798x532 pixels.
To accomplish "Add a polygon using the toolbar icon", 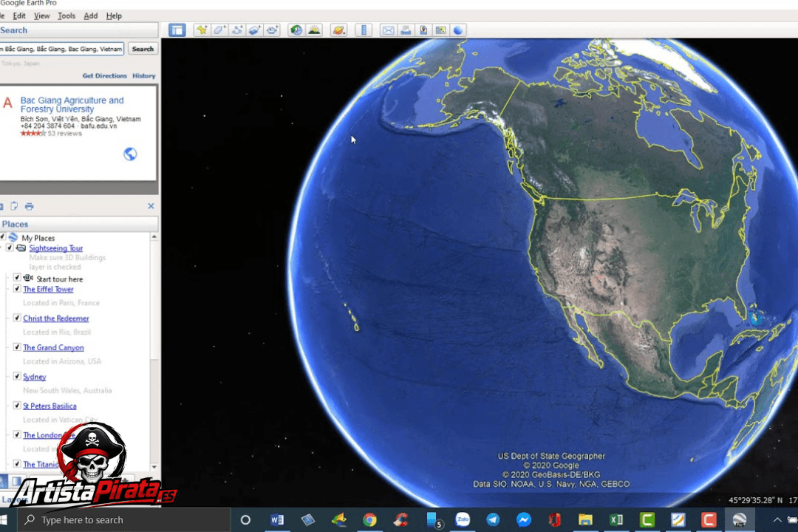I will pos(219,30).
